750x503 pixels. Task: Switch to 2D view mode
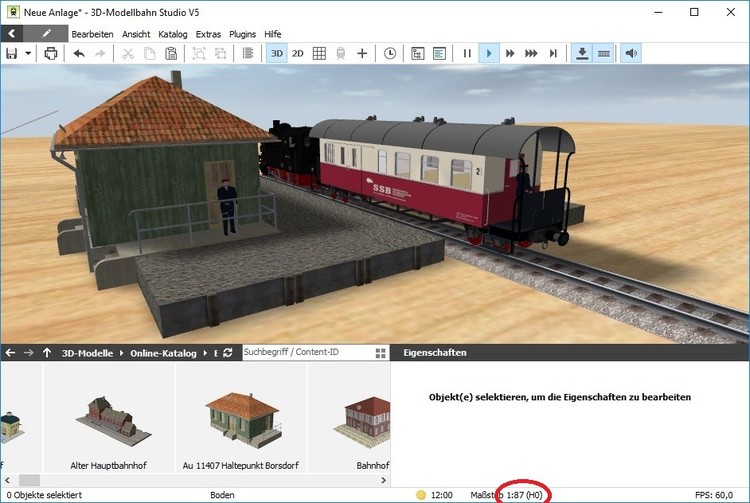[x=298, y=53]
